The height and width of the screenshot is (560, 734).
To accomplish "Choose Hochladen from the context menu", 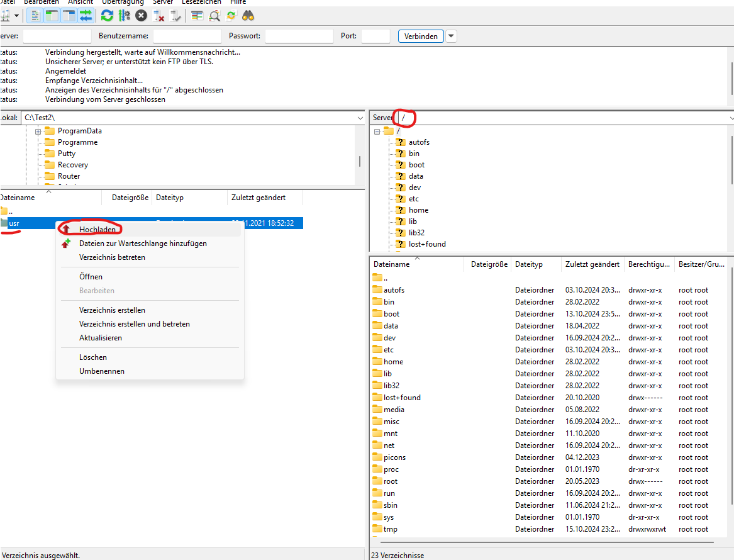I will coord(97,230).
